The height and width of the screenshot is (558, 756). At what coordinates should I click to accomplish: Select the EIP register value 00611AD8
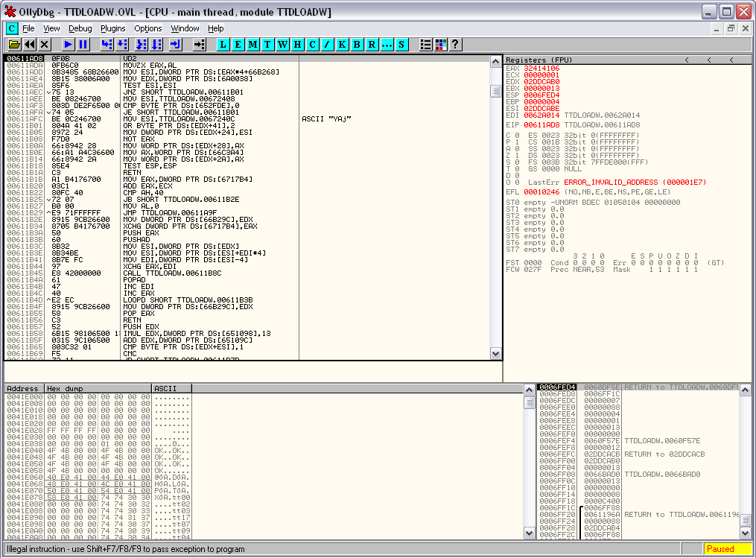click(x=541, y=125)
